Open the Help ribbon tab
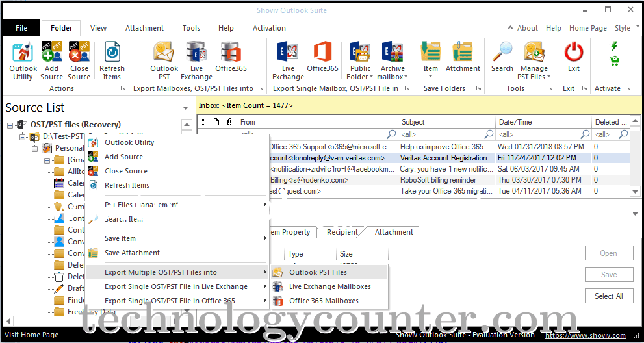This screenshot has width=644, height=343. point(226,28)
